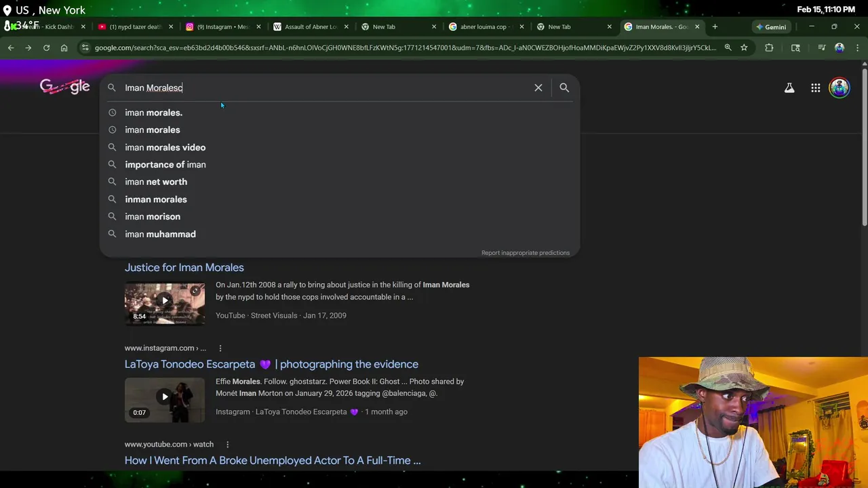Click 'Report inappropriate predictions' link
The width and height of the screenshot is (868, 488).
526,253
